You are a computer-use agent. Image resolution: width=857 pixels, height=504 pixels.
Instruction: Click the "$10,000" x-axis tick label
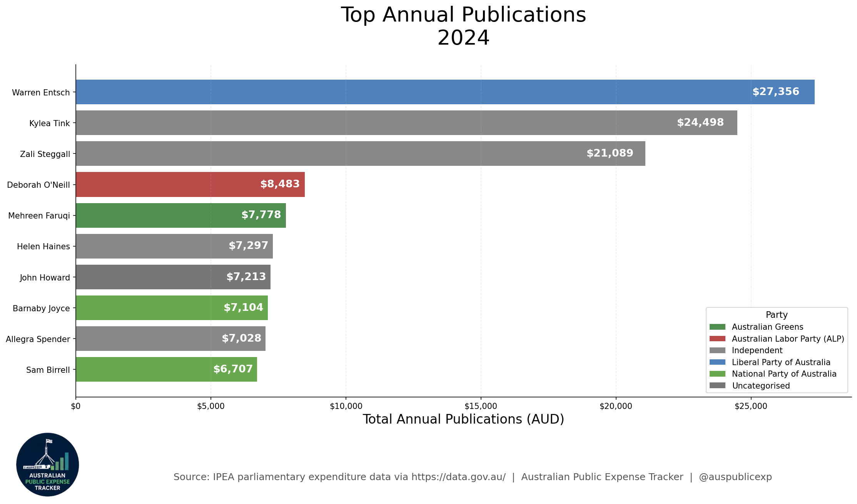(346, 407)
